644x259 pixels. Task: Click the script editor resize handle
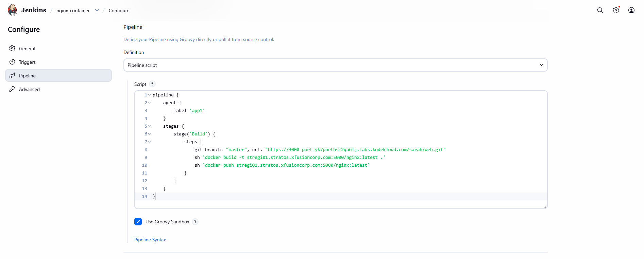[545, 206]
